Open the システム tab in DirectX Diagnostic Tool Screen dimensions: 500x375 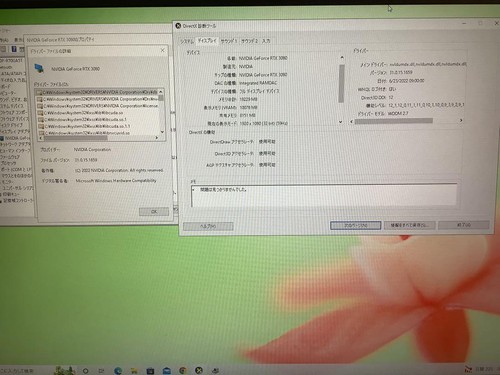(187, 41)
